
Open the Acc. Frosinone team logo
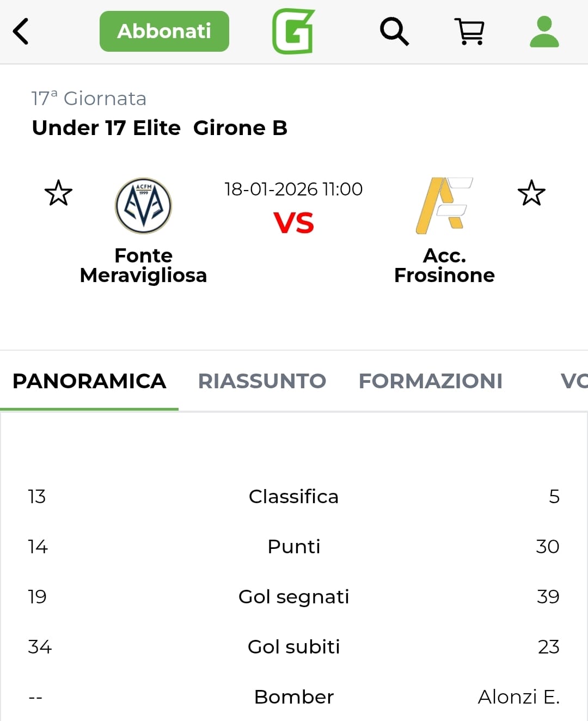pyautogui.click(x=444, y=206)
